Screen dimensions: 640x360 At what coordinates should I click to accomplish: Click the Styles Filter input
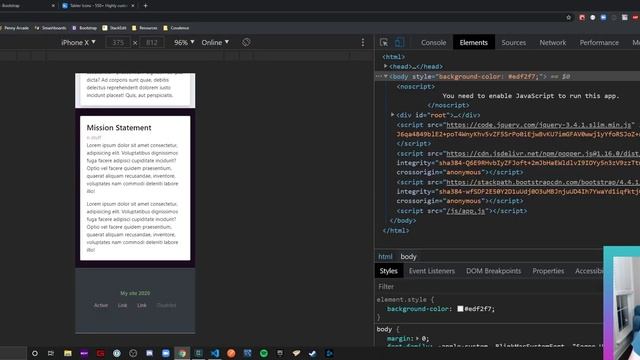pyautogui.click(x=489, y=287)
